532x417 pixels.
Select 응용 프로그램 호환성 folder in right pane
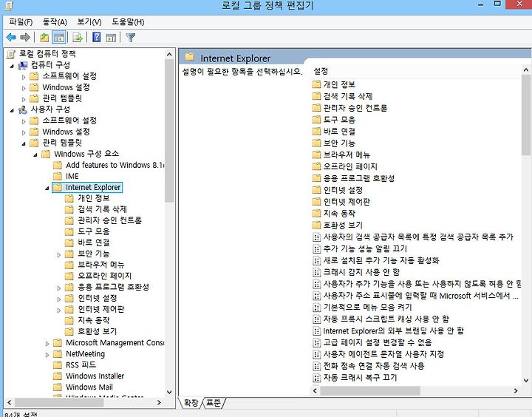(x=358, y=178)
